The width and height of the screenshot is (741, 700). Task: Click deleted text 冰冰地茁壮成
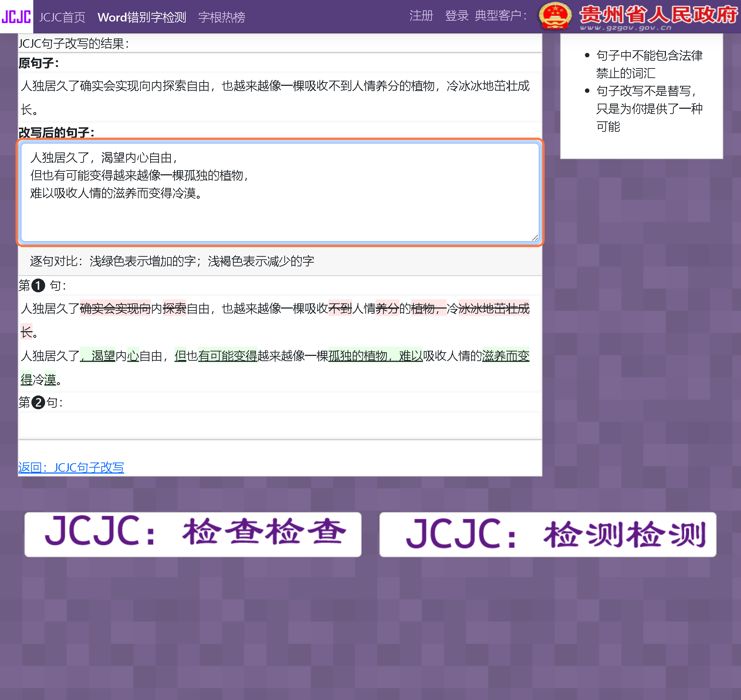tap(494, 309)
